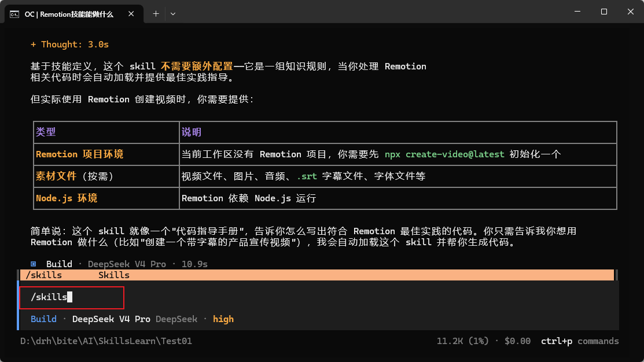Click the 'Node.js 环境' table cell
The image size is (644, 362).
pos(106,198)
